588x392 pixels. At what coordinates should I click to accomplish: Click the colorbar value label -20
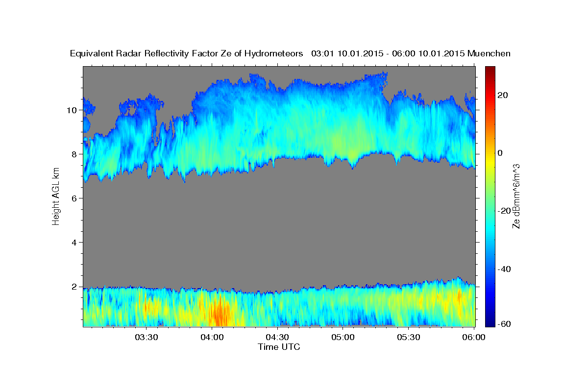click(505, 211)
